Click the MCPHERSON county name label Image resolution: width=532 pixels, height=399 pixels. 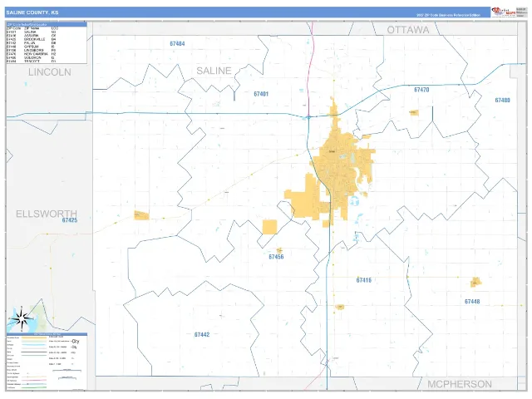pos(460,384)
